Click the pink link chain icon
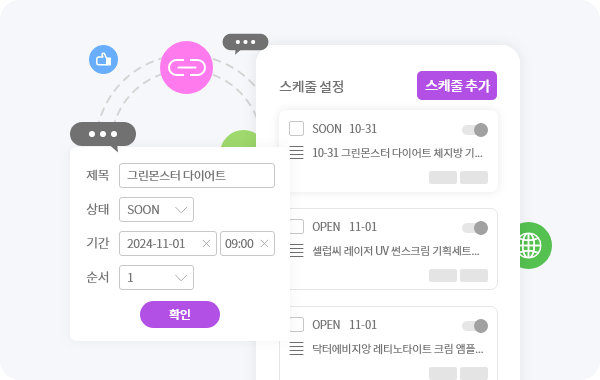Screen dimensions: 600x380 click(186, 68)
